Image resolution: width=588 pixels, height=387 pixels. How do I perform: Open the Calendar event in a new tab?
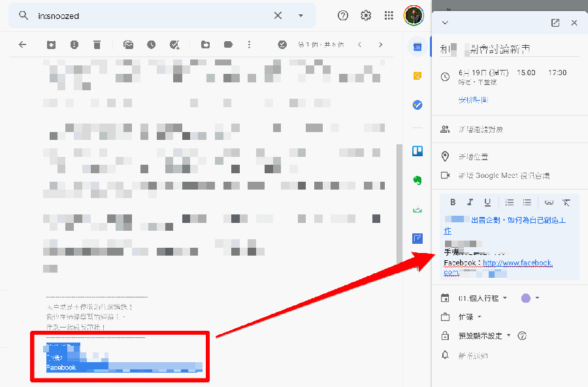(555, 22)
